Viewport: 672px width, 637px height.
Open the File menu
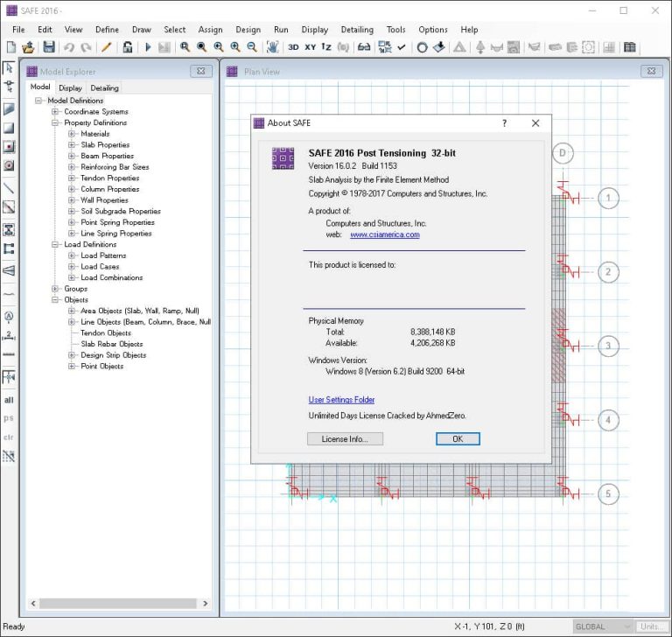[18, 30]
